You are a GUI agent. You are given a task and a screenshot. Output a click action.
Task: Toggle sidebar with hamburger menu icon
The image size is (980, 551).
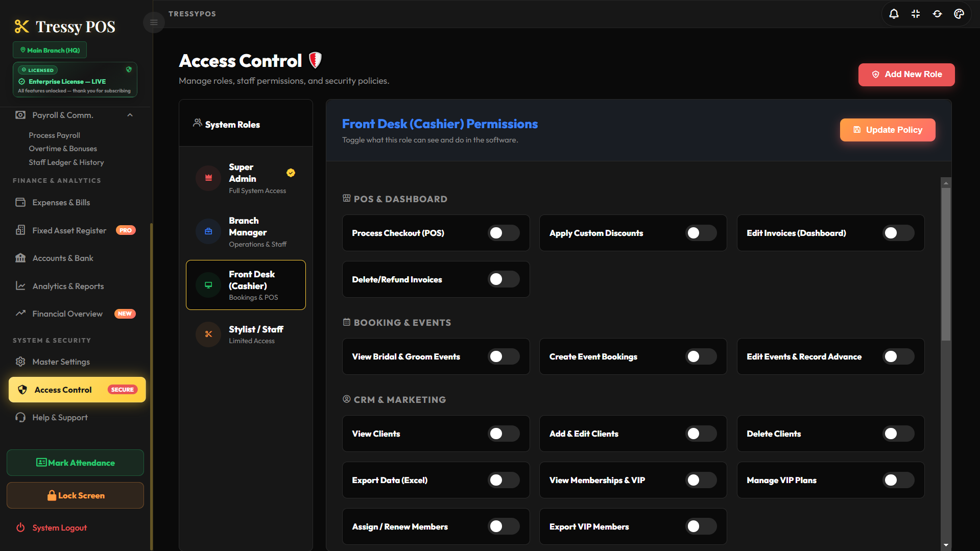[x=154, y=22]
